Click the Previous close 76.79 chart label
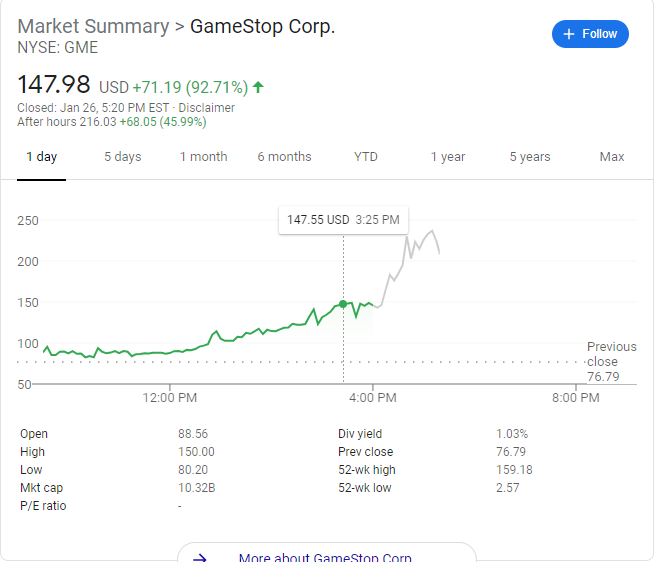Viewport: 654px width, 562px height. coord(610,361)
